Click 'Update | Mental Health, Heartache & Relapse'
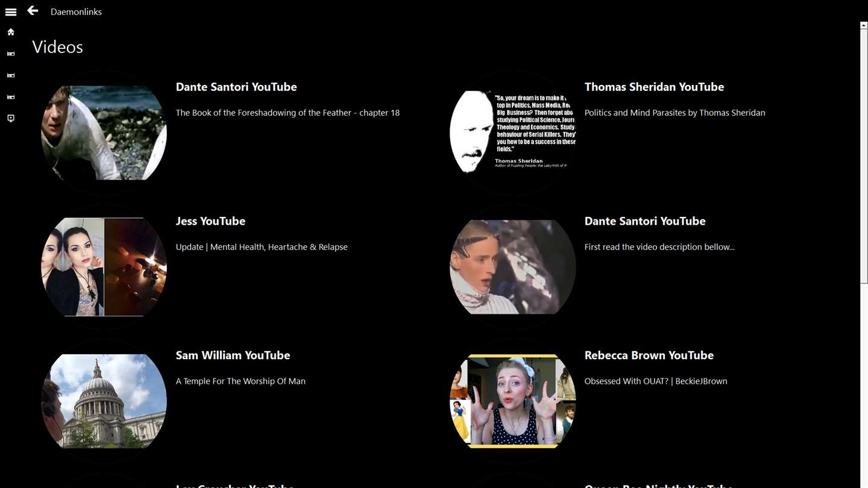The height and width of the screenshot is (488, 868). pos(262,247)
